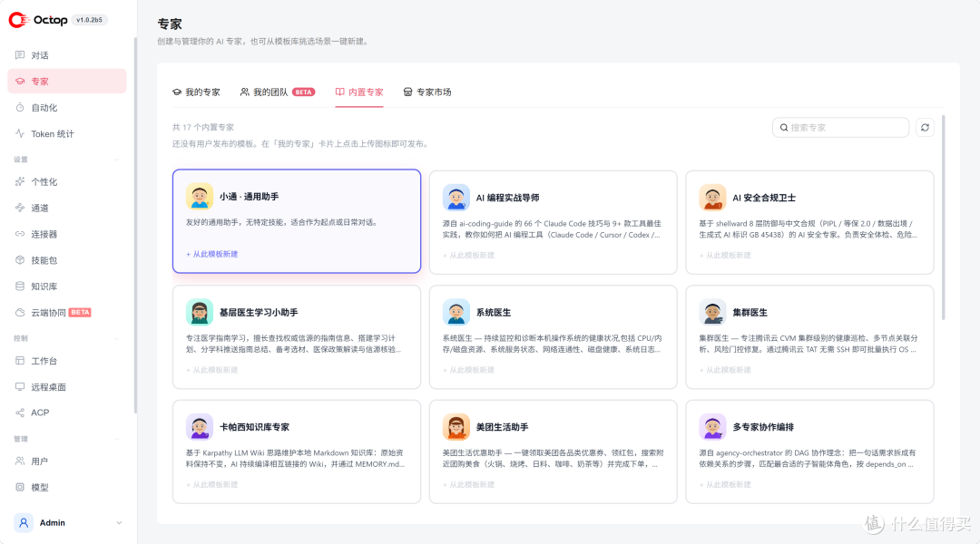Click 从此模板新建 on AI 安全合规卫士 card

(725, 256)
